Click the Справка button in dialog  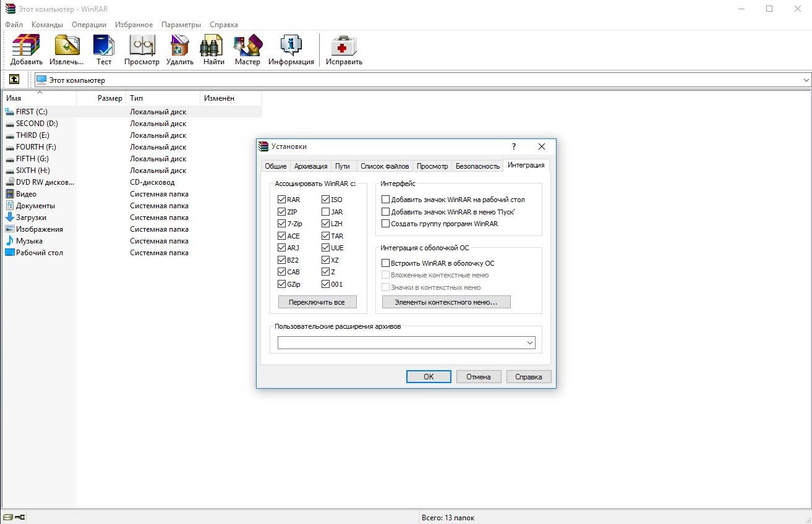(529, 376)
